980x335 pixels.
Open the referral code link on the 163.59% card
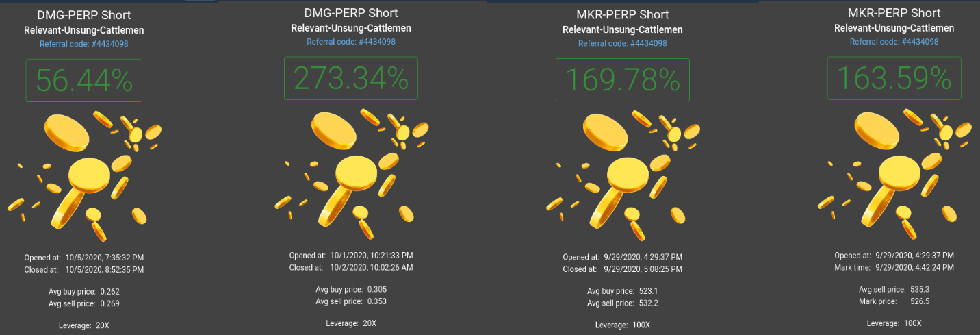click(x=894, y=42)
